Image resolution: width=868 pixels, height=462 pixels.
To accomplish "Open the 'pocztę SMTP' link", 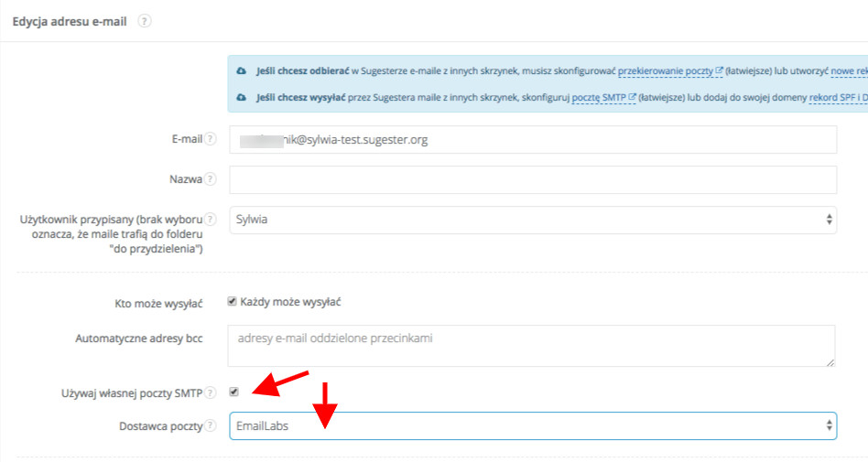I will (x=599, y=97).
